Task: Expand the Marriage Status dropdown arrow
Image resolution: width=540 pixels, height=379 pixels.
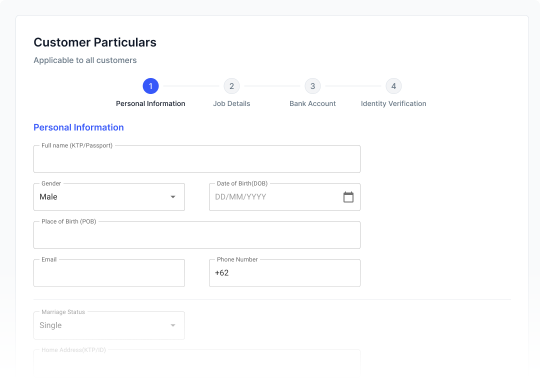Action: (173, 325)
